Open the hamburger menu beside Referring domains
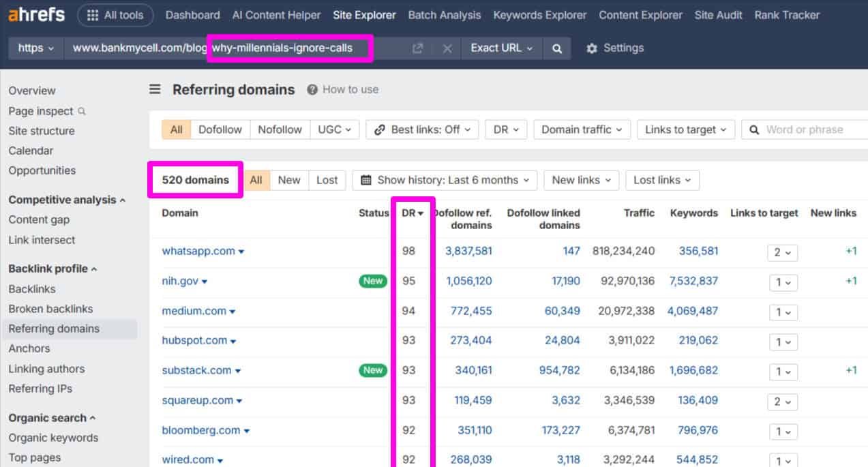Screen dimensions: 868x467 tap(155, 89)
